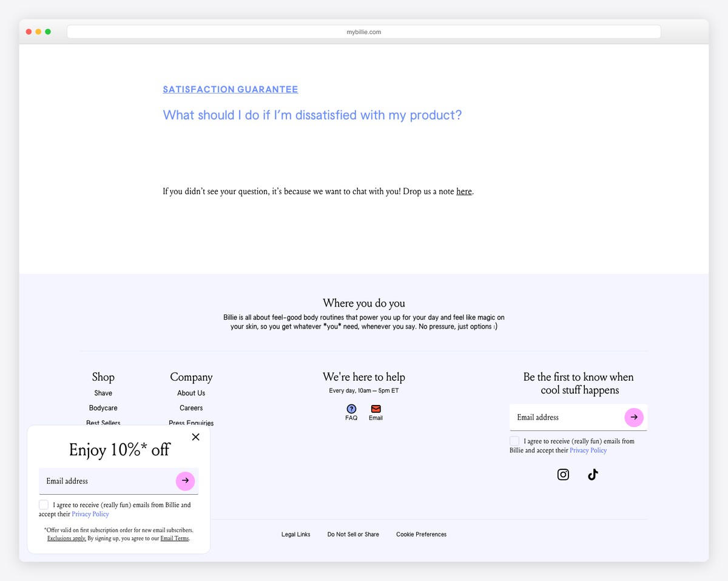Open the Careers page
728x581 pixels.
tap(191, 408)
